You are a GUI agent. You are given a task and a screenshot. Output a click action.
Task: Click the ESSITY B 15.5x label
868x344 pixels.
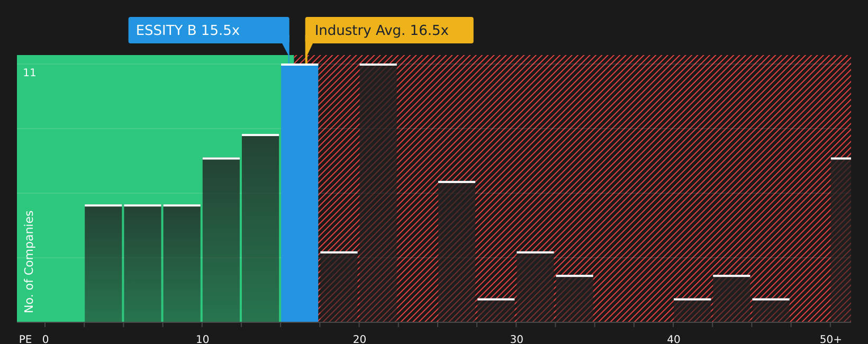209,30
